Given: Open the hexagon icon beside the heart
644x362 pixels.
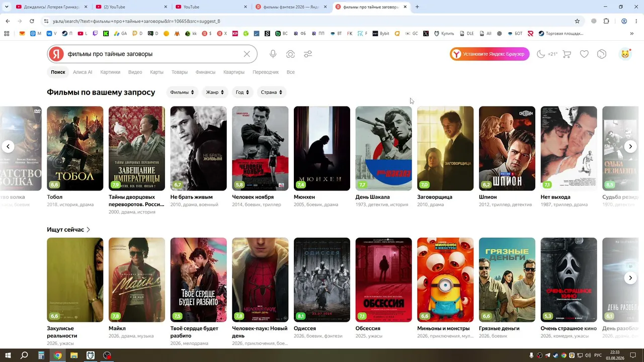Looking at the screenshot, I should tap(602, 54).
